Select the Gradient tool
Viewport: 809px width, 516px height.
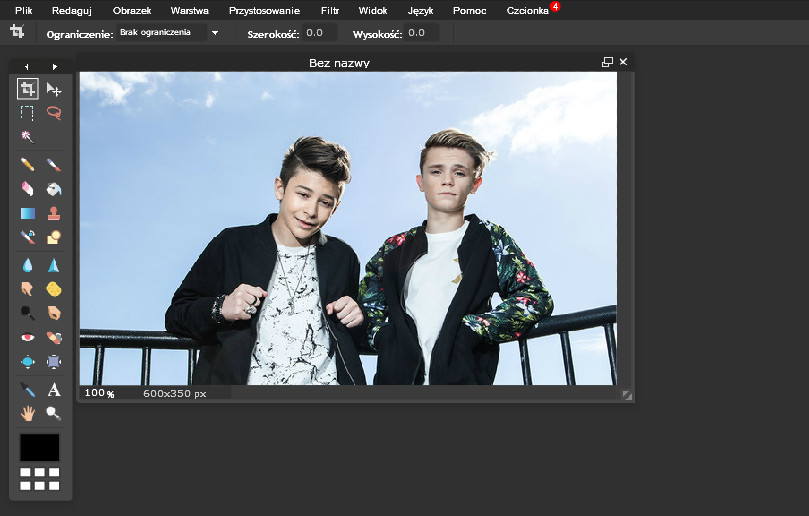[28, 213]
